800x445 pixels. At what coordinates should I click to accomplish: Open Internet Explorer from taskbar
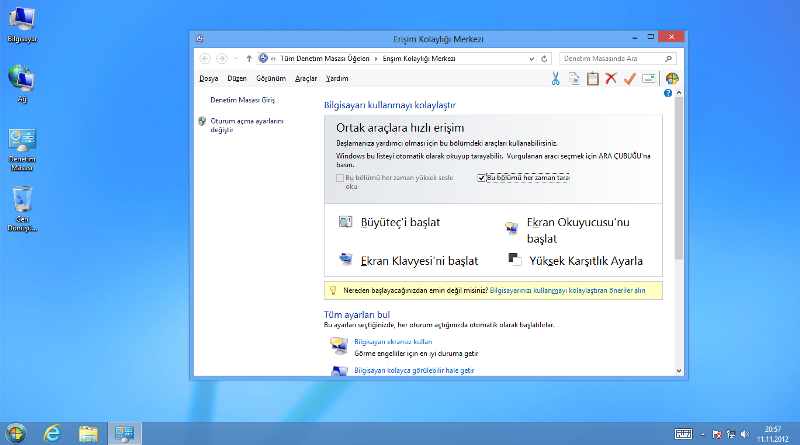pos(52,434)
